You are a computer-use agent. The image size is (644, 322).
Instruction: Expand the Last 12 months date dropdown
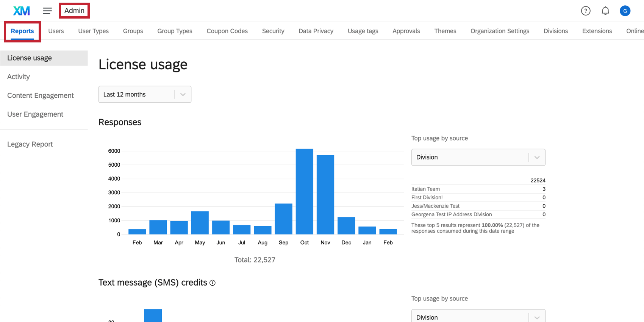coord(145,94)
